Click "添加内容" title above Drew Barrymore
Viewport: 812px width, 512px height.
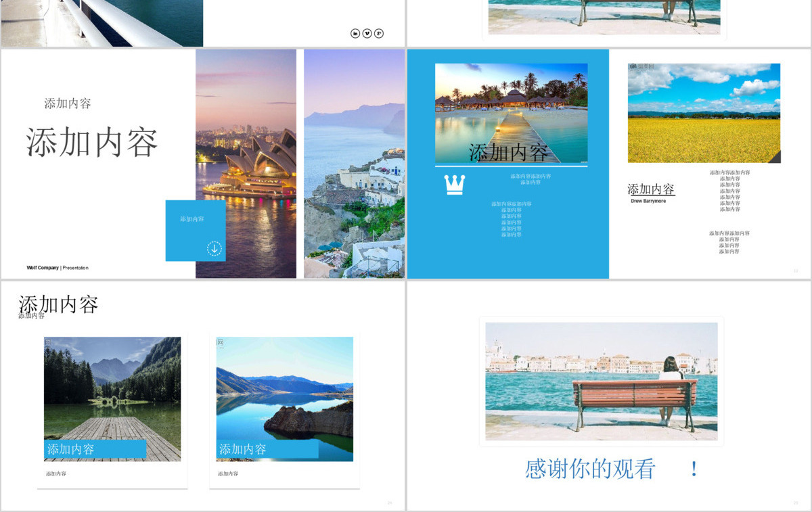(651, 189)
